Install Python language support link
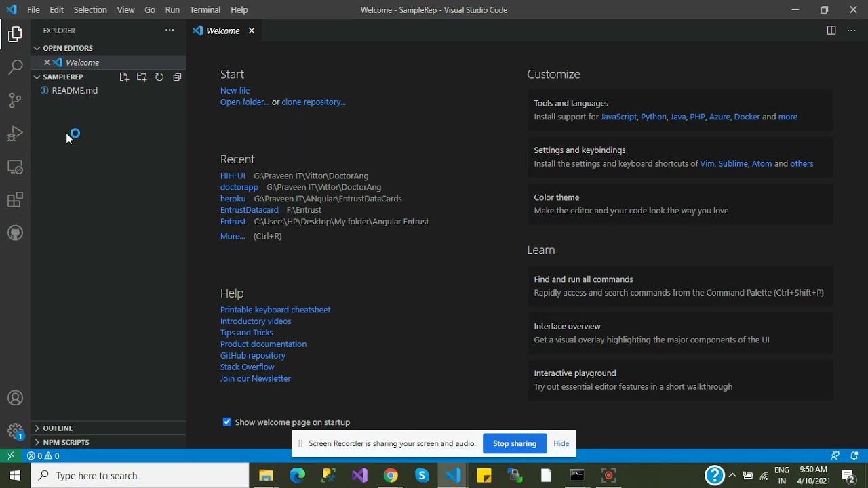 pos(654,117)
